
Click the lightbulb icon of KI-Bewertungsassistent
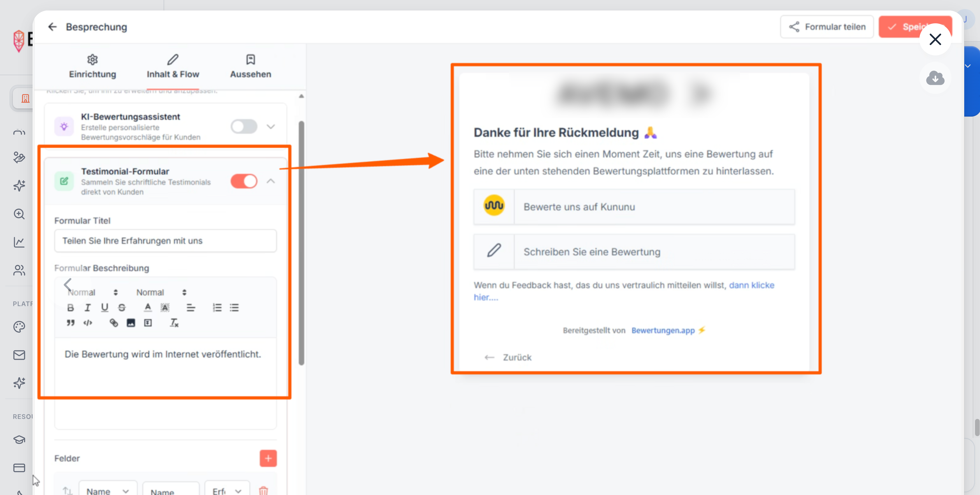pyautogui.click(x=64, y=126)
